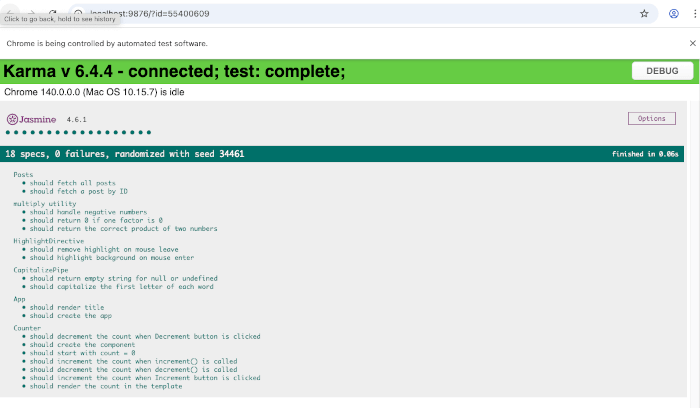Dismiss the automated test software infobar

[x=692, y=43]
